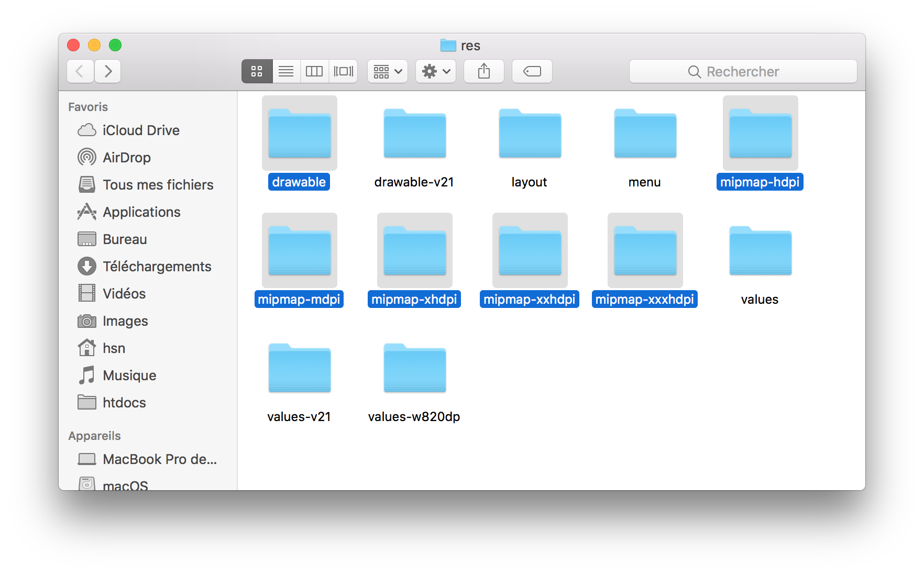This screenshot has width=924, height=574.
Task: Select Applications in the sidebar
Action: tap(141, 212)
